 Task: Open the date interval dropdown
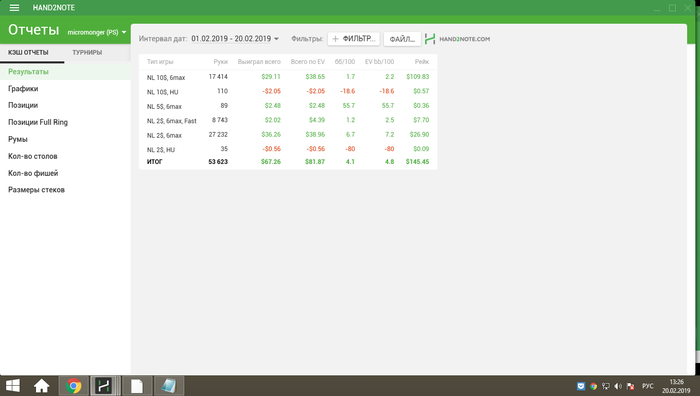click(235, 39)
